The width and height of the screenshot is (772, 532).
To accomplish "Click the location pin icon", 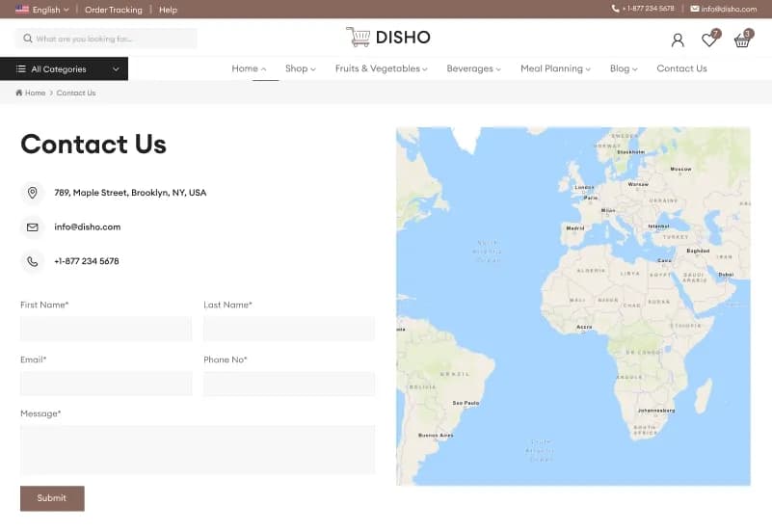I will click(x=33, y=193).
